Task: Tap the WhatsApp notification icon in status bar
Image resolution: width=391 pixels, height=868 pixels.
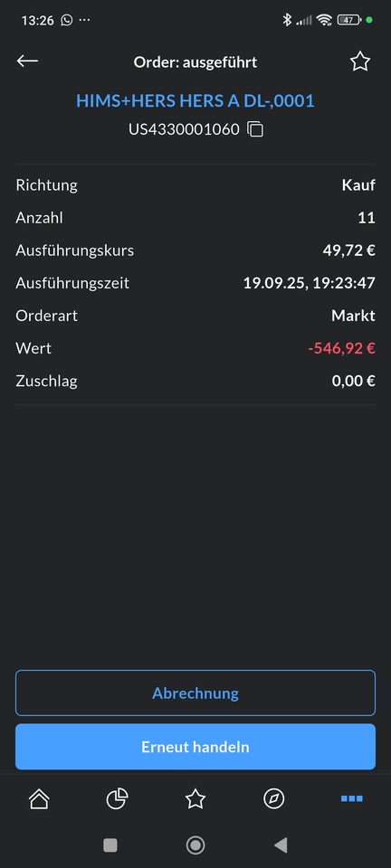Action: (66, 21)
